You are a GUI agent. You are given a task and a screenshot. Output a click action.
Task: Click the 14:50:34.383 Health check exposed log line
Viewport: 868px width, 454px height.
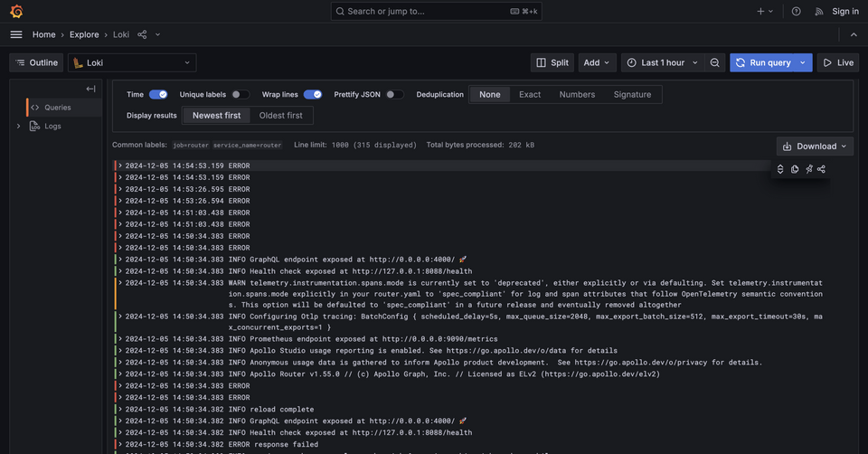(x=351, y=271)
